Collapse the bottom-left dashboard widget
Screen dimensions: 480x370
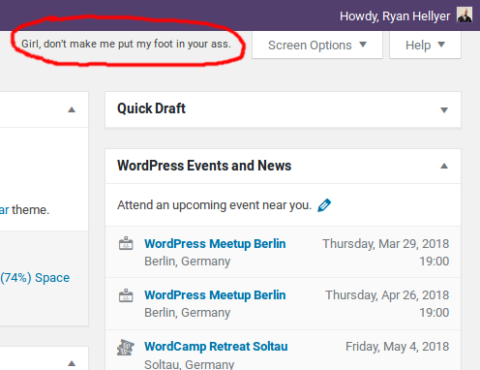(72, 363)
